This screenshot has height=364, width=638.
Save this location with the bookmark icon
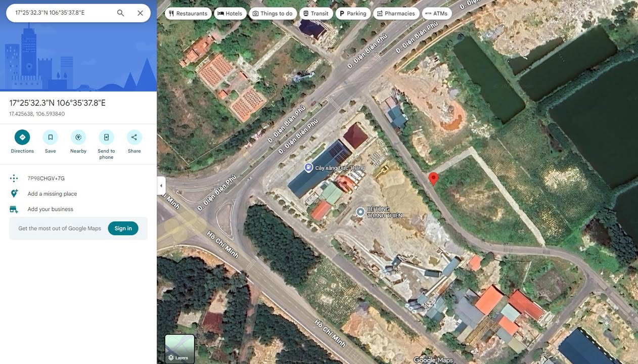[x=50, y=138]
